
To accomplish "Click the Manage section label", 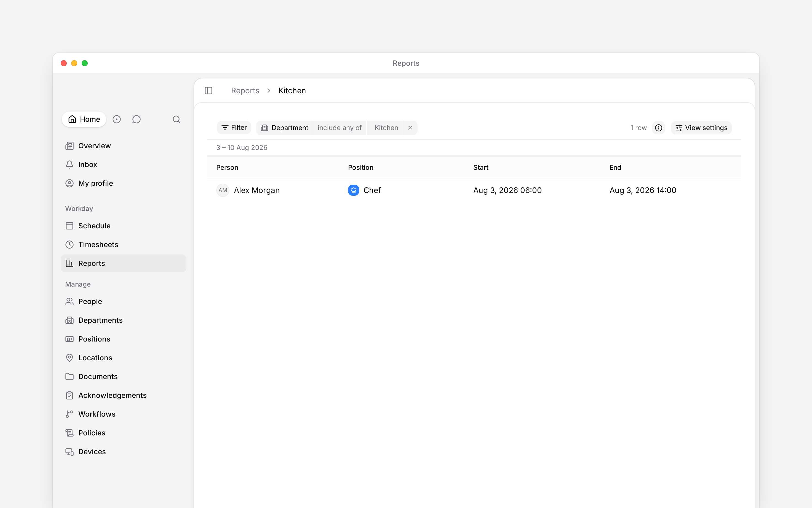I will pos(78,284).
